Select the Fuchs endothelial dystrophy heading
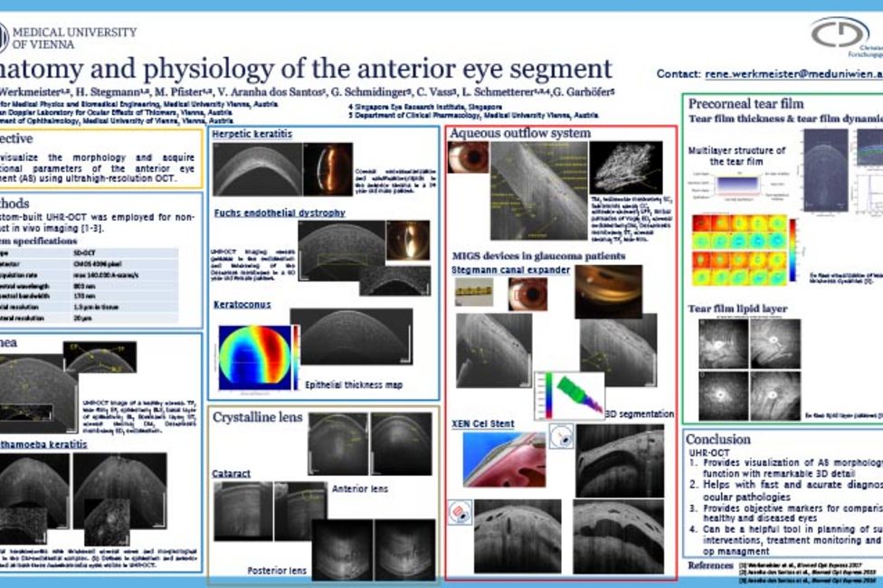Image resolution: width=883 pixels, height=588 pixels. (x=280, y=213)
